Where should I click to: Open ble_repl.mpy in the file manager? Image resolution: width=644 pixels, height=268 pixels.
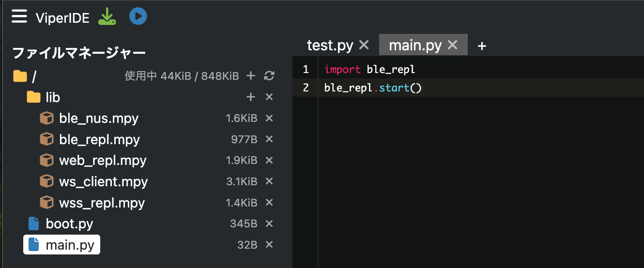point(99,139)
